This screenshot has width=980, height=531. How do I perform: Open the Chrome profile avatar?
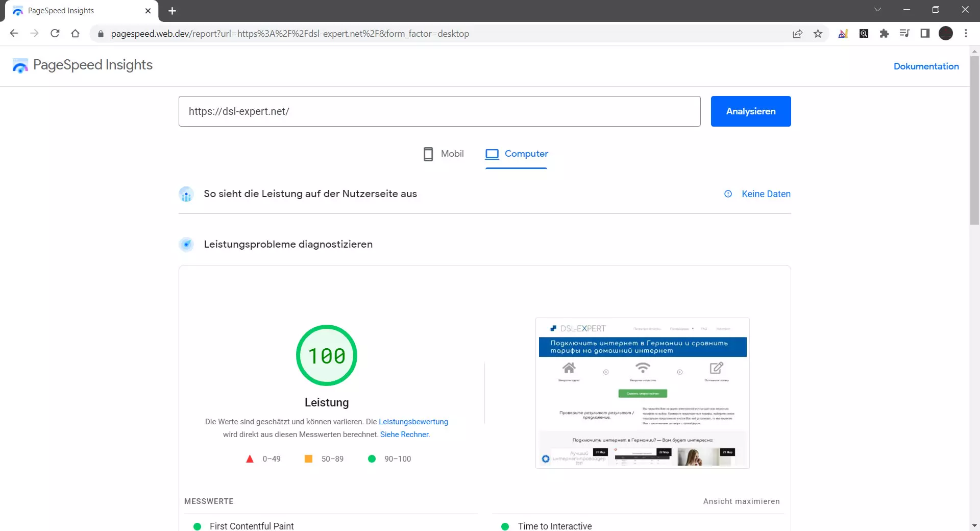coord(946,34)
